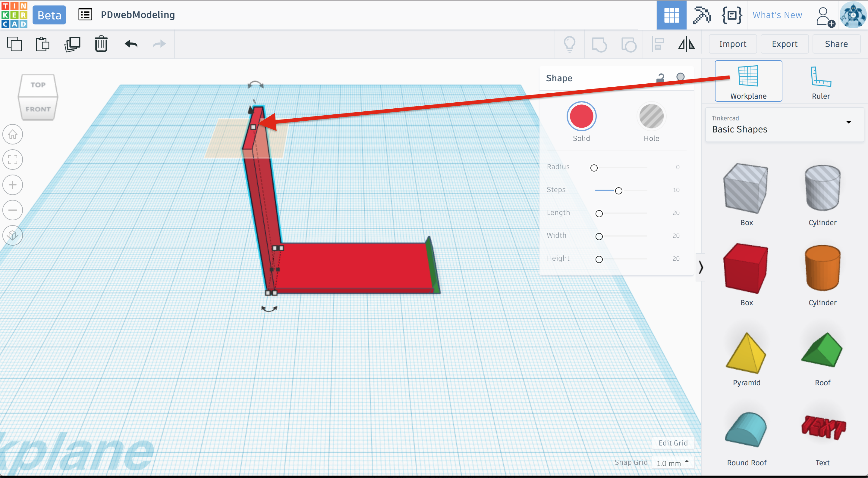
Task: Click the Undo arrow icon
Action: 131,44
